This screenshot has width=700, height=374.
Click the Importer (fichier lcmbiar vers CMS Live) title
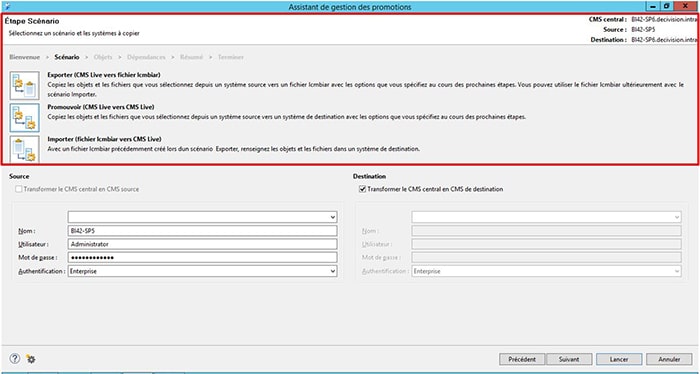pyautogui.click(x=104, y=139)
